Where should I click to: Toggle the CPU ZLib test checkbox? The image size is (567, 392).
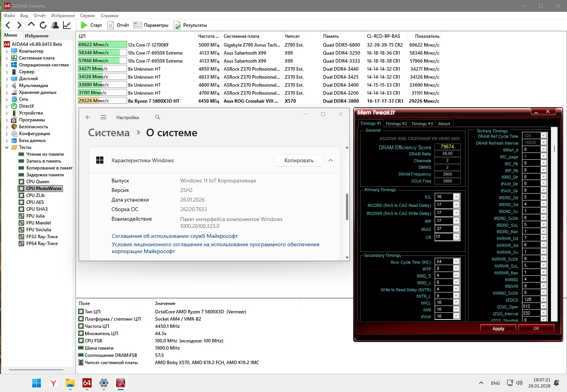[21, 195]
